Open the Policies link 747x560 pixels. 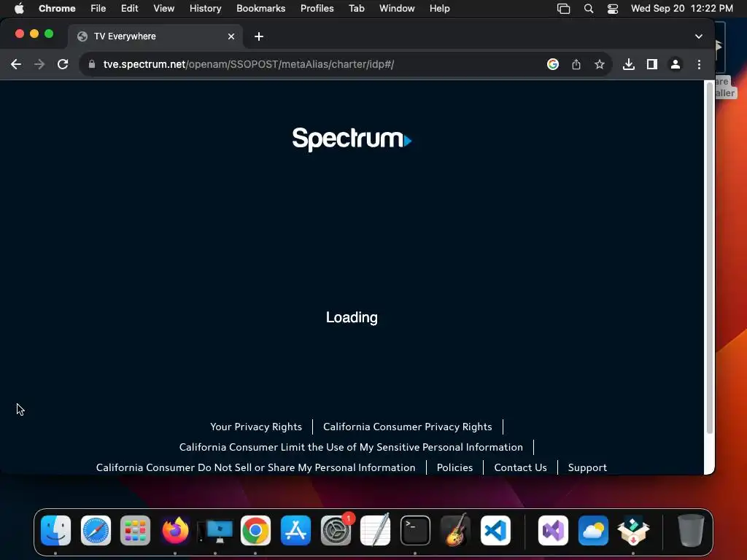454,467
